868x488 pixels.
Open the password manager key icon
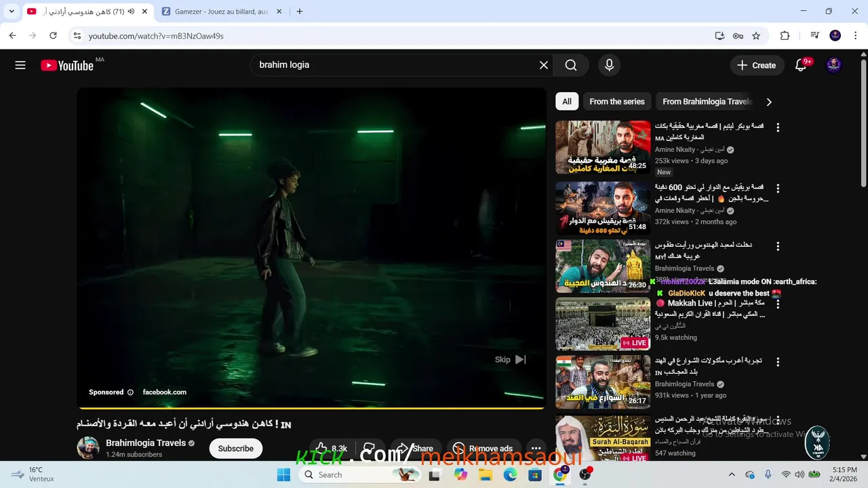click(x=738, y=35)
